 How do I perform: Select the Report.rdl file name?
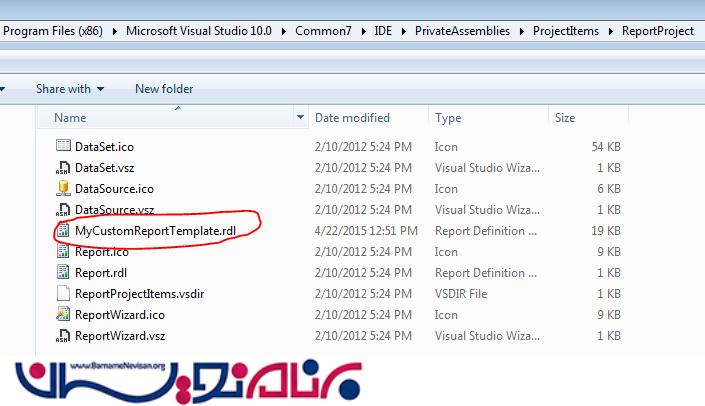tap(100, 273)
